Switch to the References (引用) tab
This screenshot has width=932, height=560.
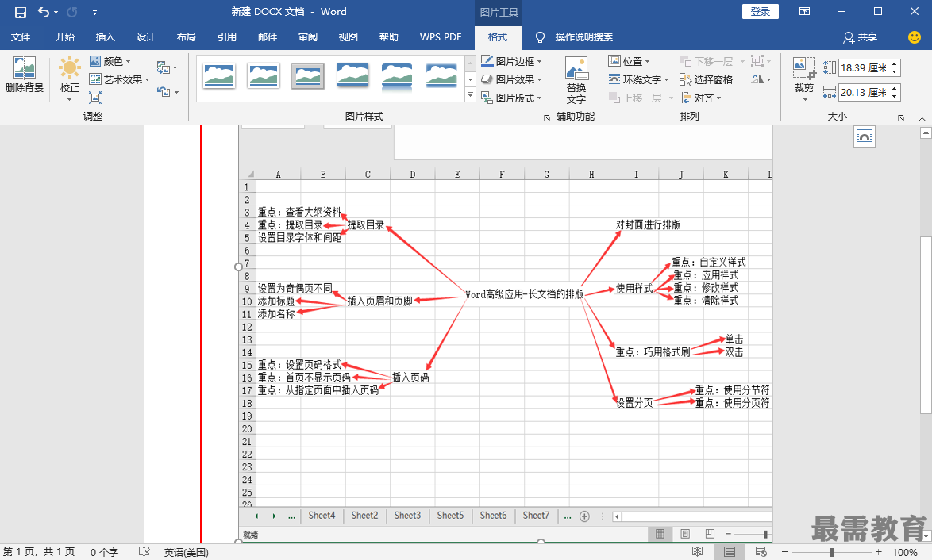click(x=226, y=36)
